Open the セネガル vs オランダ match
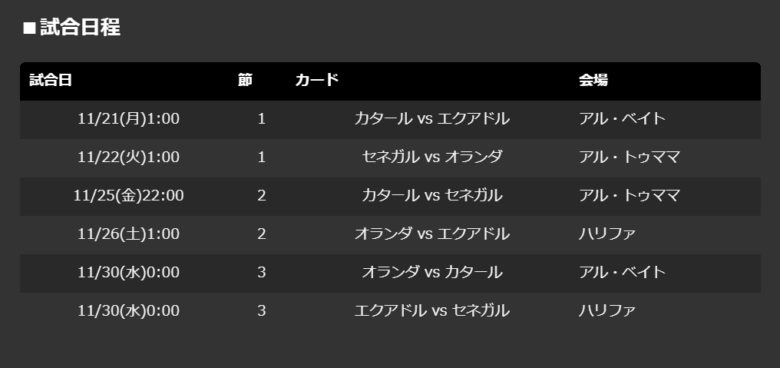The height and width of the screenshot is (368, 780). [432, 157]
